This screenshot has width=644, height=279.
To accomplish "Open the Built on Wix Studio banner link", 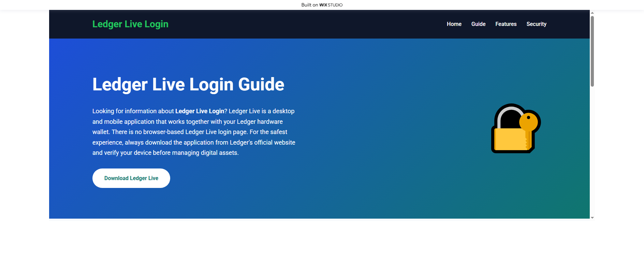I will 322,5.
